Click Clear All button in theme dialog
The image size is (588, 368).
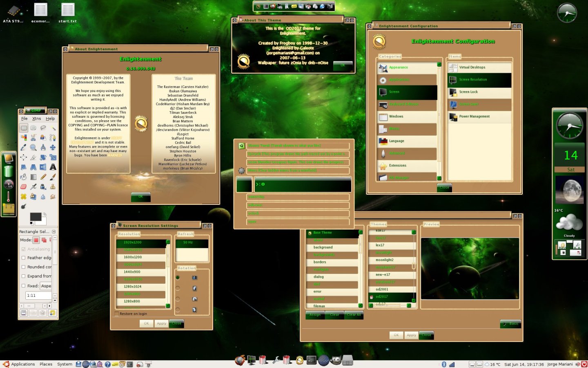pyautogui.click(x=354, y=315)
